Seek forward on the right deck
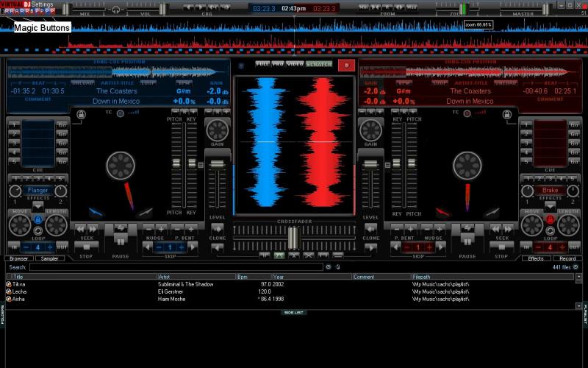The height and width of the screenshot is (368, 588). tap(508, 228)
